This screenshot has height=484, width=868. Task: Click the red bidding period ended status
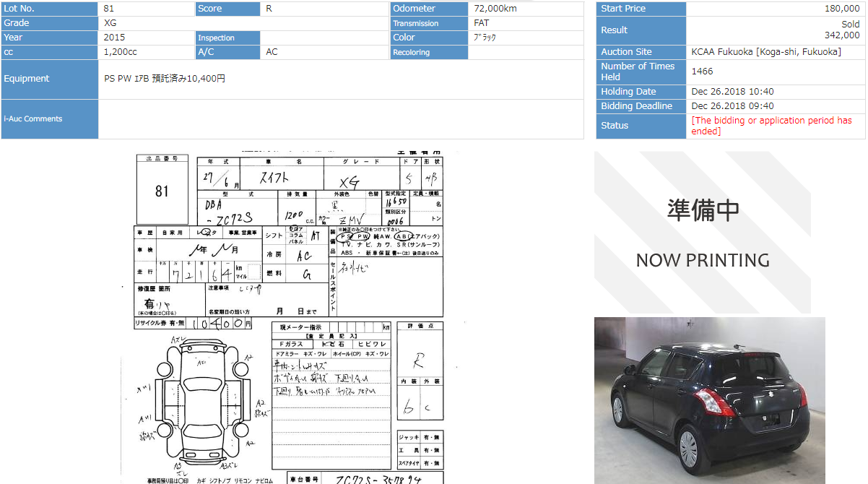click(771, 126)
